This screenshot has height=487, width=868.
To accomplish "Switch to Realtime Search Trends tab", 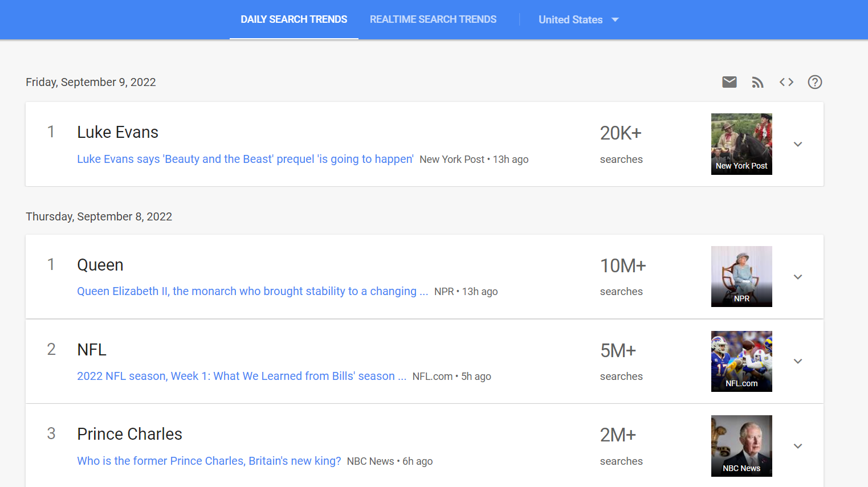I will (433, 19).
